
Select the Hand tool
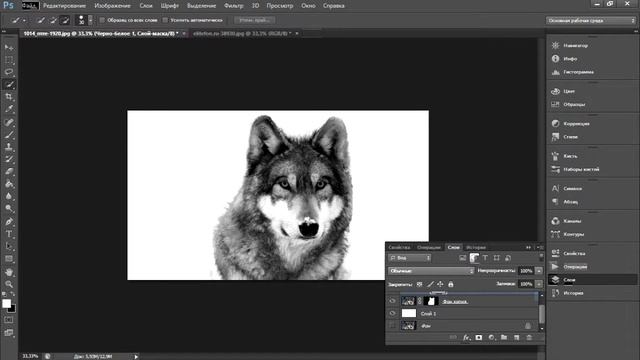(x=9, y=272)
